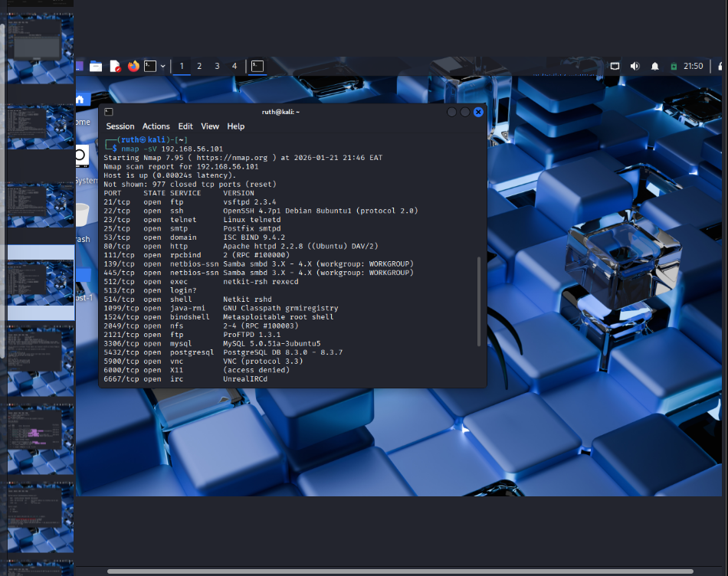Launch the text editor icon in the panel

point(115,67)
